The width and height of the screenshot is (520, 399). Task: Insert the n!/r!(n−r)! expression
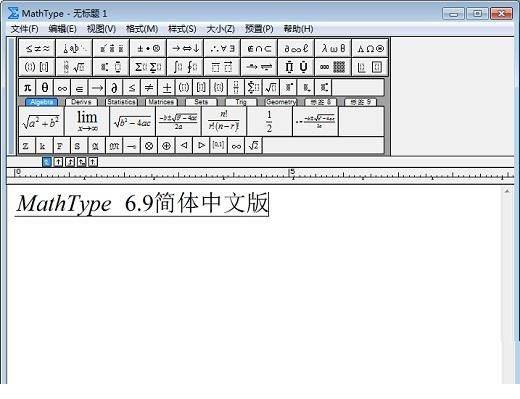coord(224,122)
